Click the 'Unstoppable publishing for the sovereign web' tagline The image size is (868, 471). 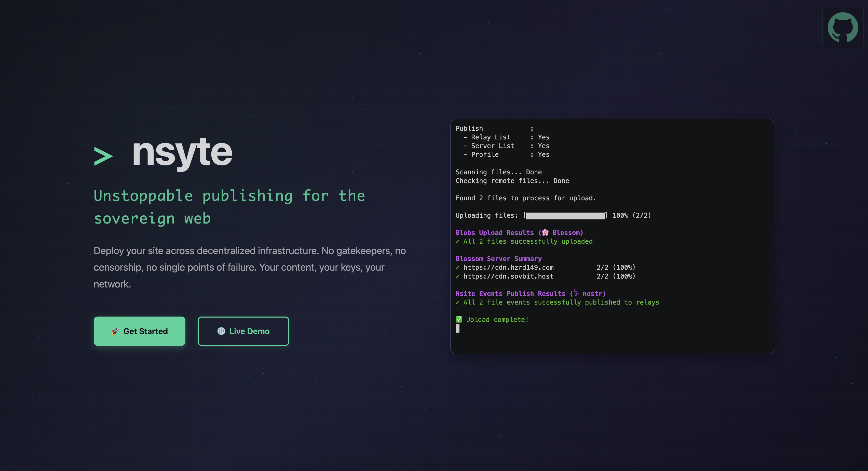tap(229, 207)
